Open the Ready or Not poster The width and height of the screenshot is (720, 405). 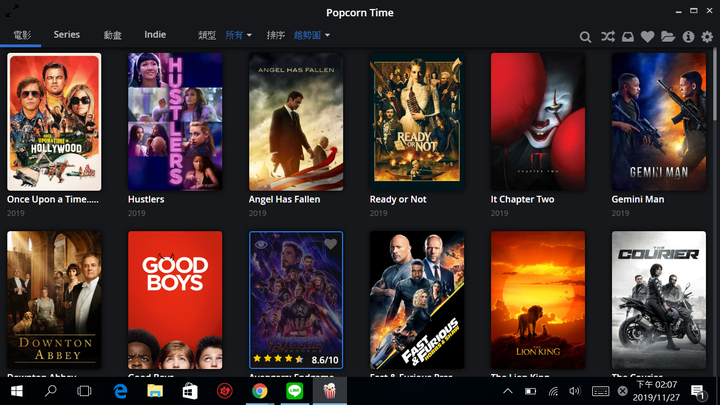(417, 122)
